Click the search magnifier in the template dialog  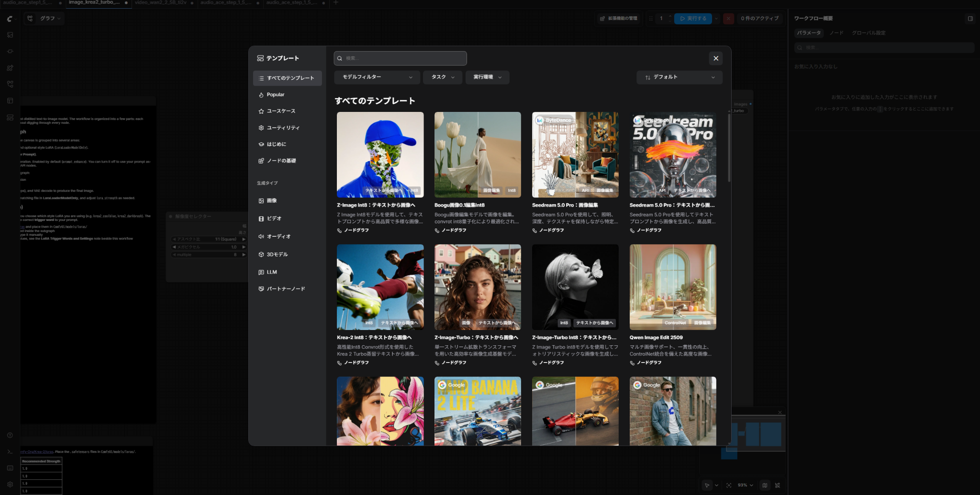340,58
